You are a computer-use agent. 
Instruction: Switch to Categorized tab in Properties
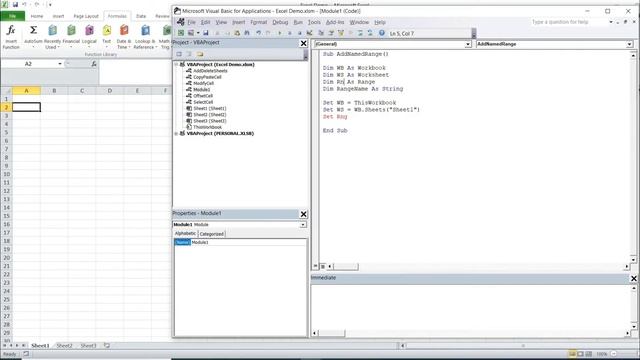(211, 234)
